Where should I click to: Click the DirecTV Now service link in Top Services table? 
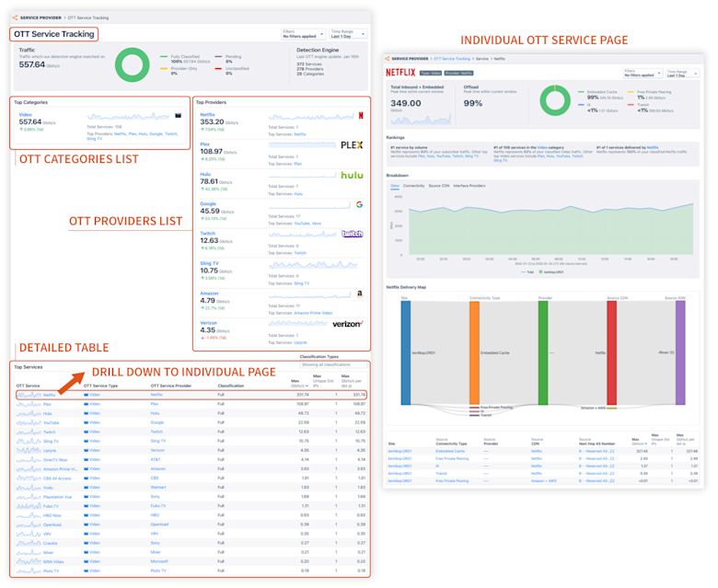(x=55, y=460)
